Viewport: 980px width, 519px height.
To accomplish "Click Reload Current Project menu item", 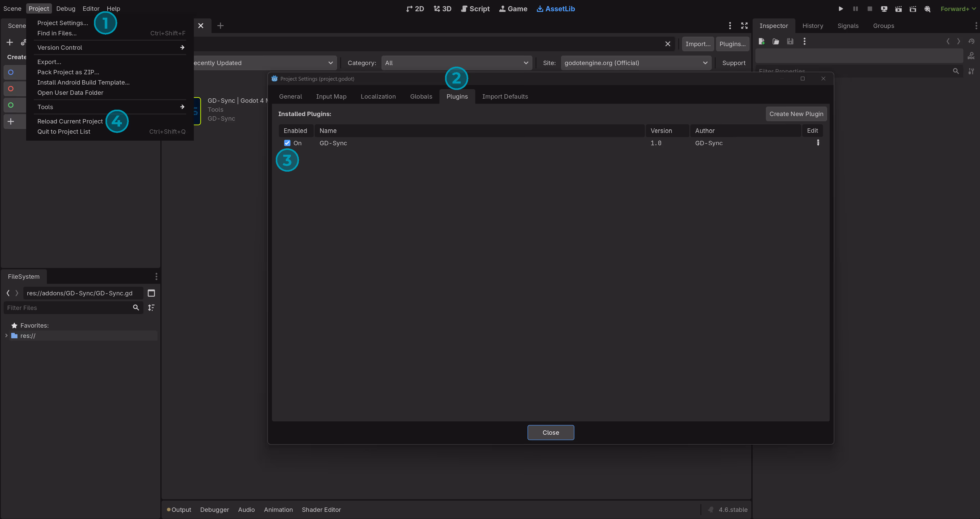I will [70, 121].
